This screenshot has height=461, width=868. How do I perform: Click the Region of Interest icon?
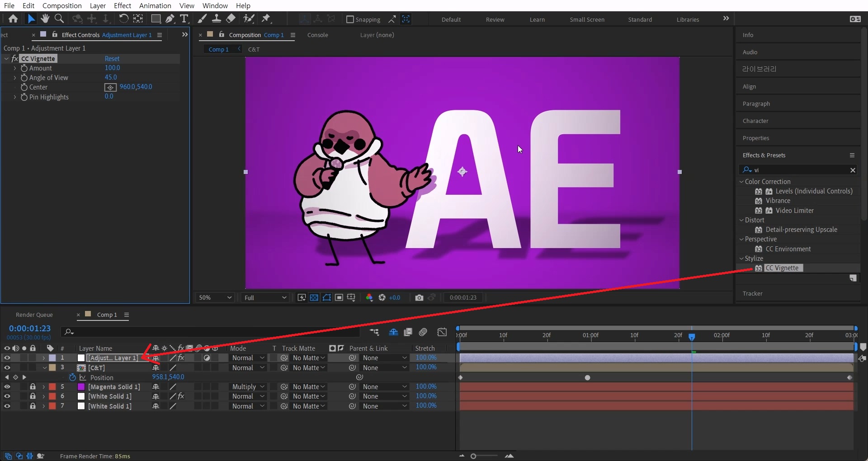tap(339, 297)
